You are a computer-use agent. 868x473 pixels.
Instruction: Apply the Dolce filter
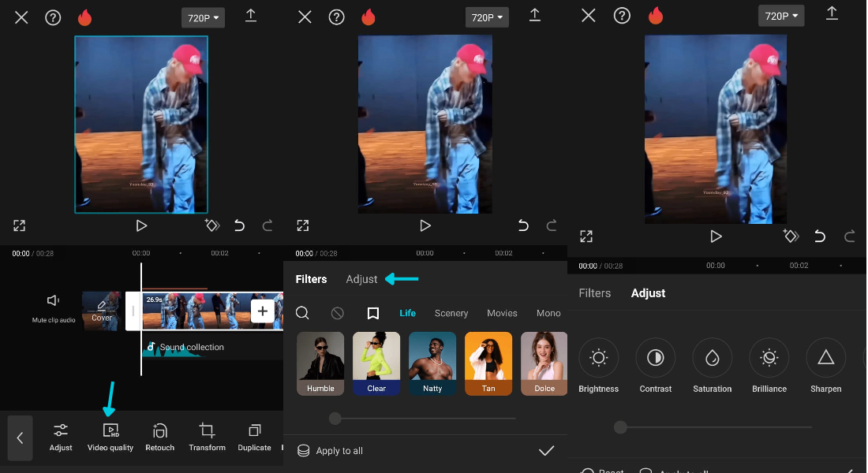544,363
